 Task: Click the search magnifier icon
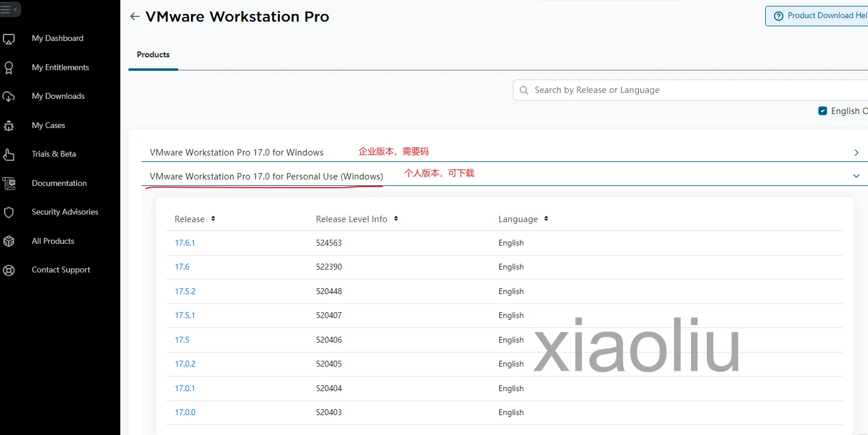[x=524, y=91]
